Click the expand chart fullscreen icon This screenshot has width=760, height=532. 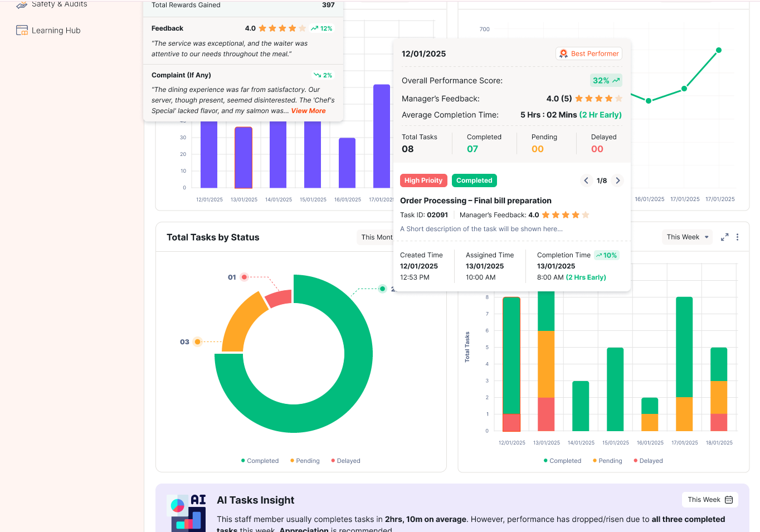coord(724,237)
